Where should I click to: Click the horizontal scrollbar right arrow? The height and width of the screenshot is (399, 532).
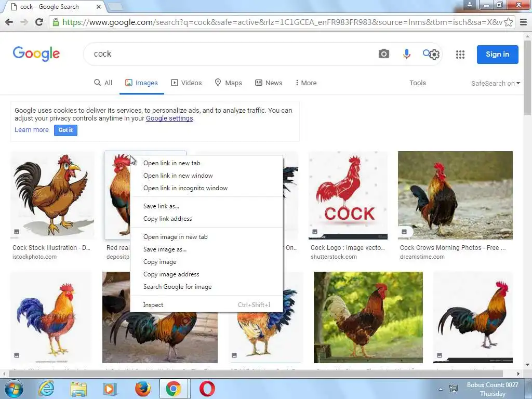click(x=518, y=374)
